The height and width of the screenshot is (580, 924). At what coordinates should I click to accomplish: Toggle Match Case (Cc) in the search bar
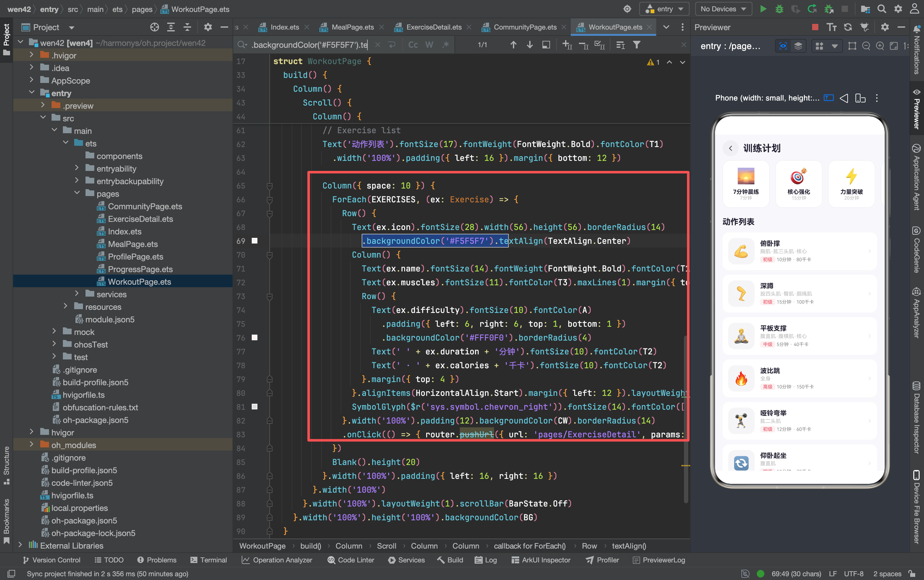(413, 45)
